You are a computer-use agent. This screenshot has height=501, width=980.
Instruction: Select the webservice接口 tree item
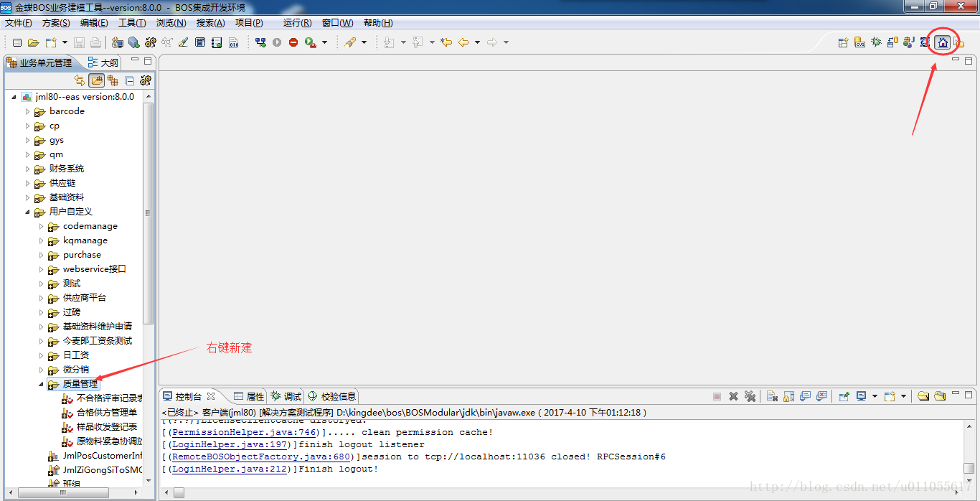[95, 269]
